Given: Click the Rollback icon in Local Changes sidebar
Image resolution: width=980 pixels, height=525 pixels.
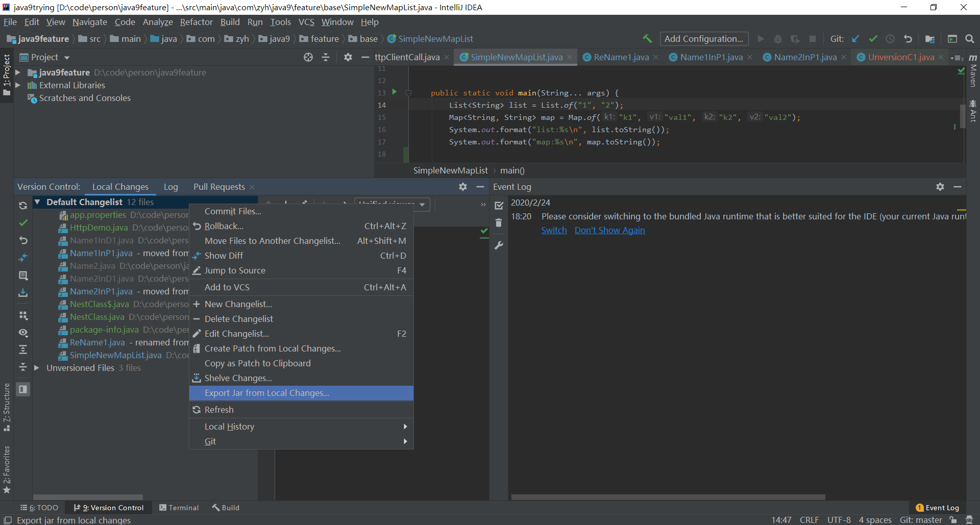Looking at the screenshot, I should pos(23,240).
